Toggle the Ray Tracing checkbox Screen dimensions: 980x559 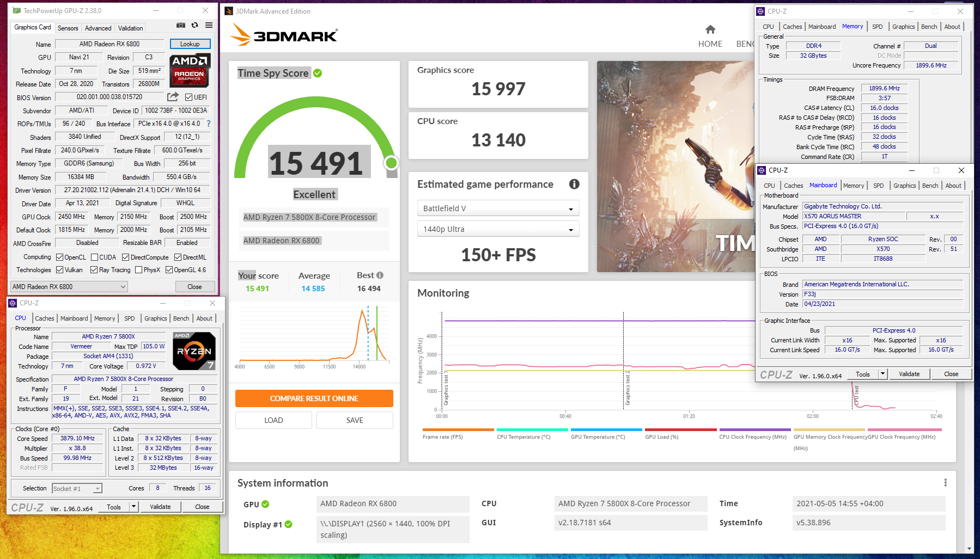(94, 270)
